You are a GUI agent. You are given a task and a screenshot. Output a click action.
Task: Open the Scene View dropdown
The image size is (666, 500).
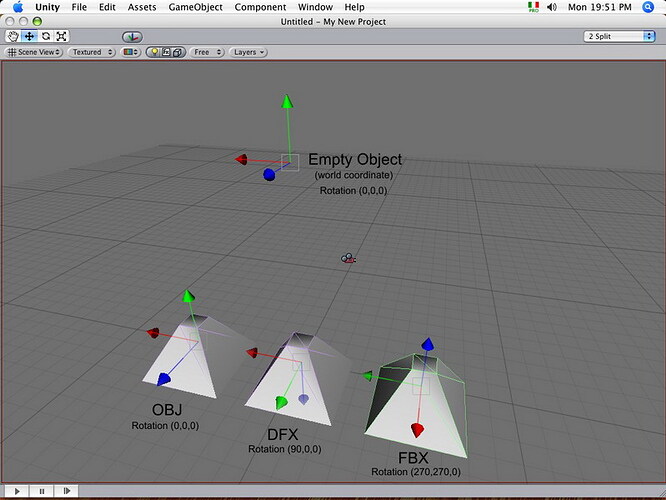pyautogui.click(x=34, y=52)
